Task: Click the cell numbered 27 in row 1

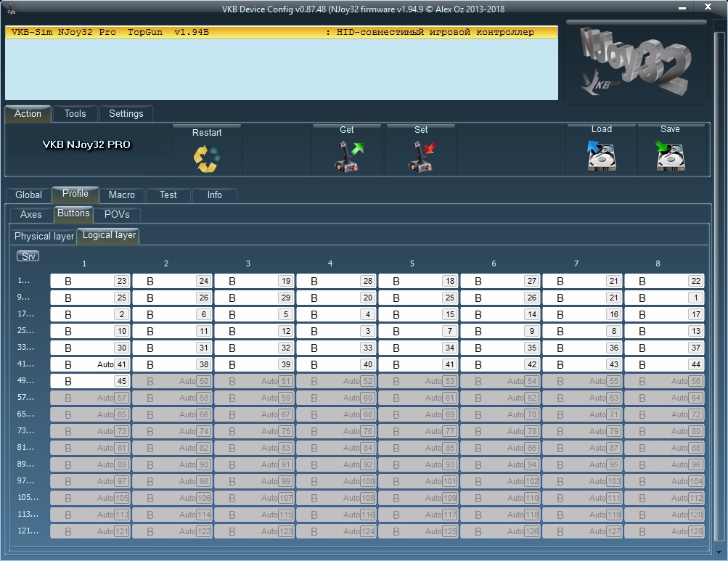Action: (x=501, y=281)
